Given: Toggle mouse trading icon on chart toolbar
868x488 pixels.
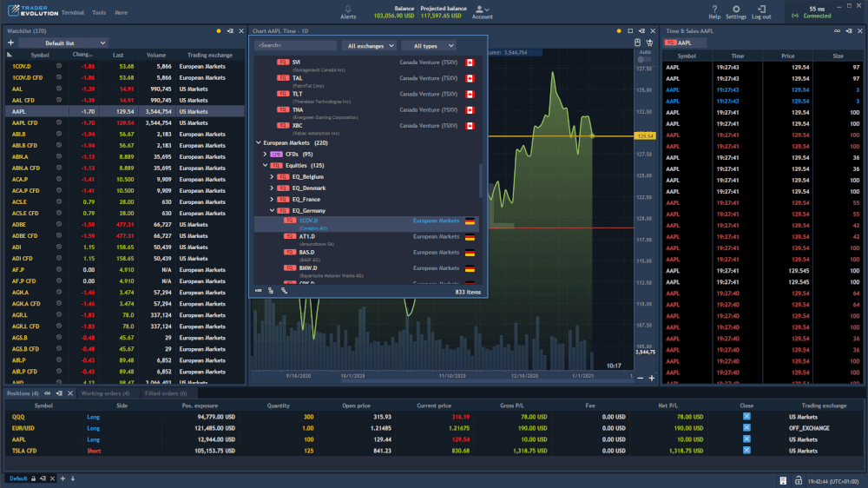Looking at the screenshot, I should [638, 43].
